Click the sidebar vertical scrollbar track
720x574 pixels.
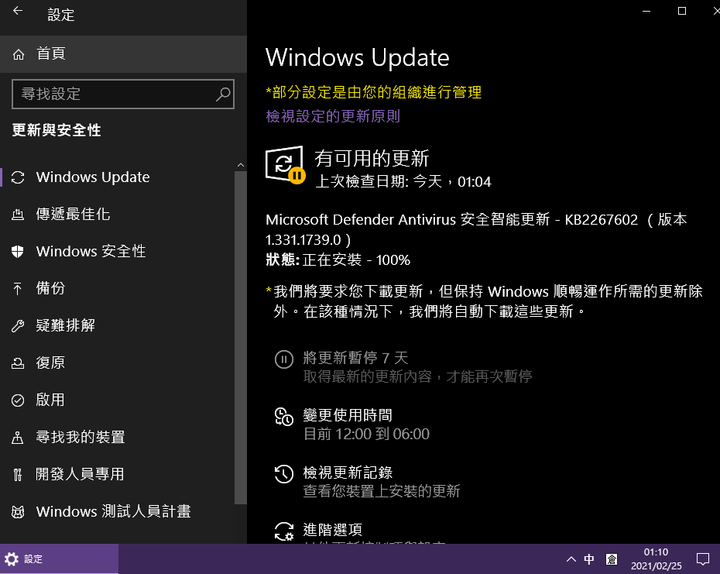pos(241,338)
